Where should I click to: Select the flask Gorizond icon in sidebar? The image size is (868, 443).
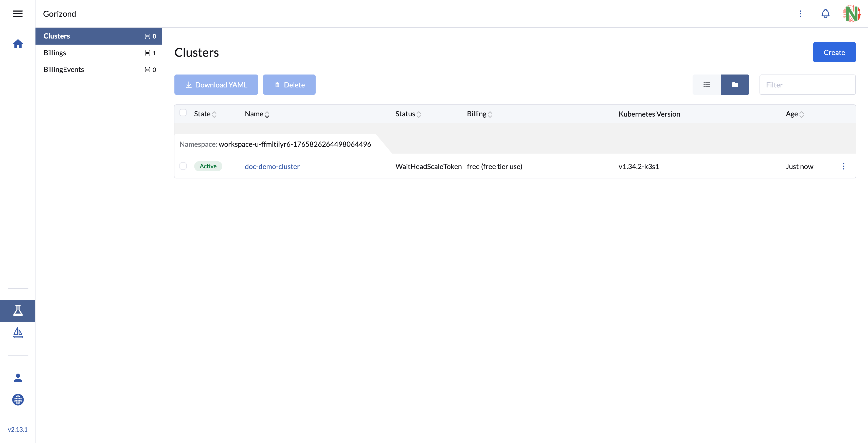18,311
